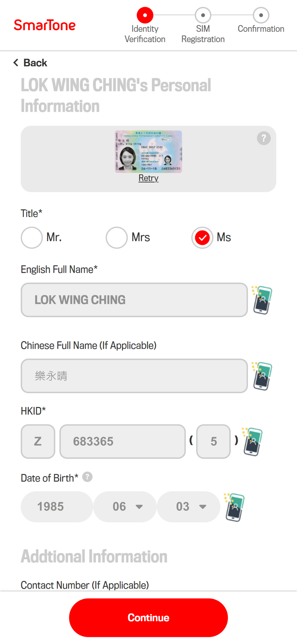297x644 pixels.
Task: Tap scan icon beside Date of Birth
Action: [x=234, y=507]
